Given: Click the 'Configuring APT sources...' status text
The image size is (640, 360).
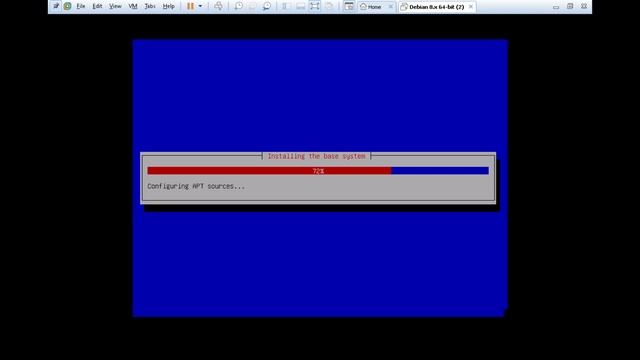Looking at the screenshot, I should coord(196,186).
